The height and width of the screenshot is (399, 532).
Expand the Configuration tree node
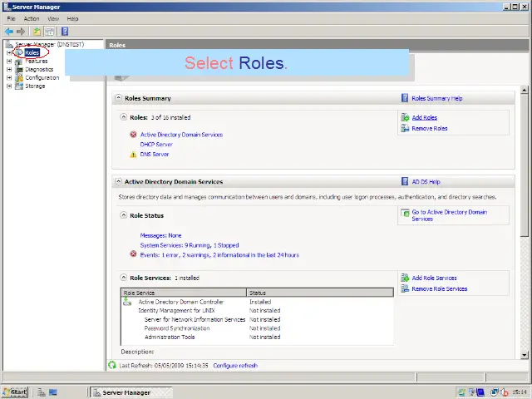click(9, 77)
